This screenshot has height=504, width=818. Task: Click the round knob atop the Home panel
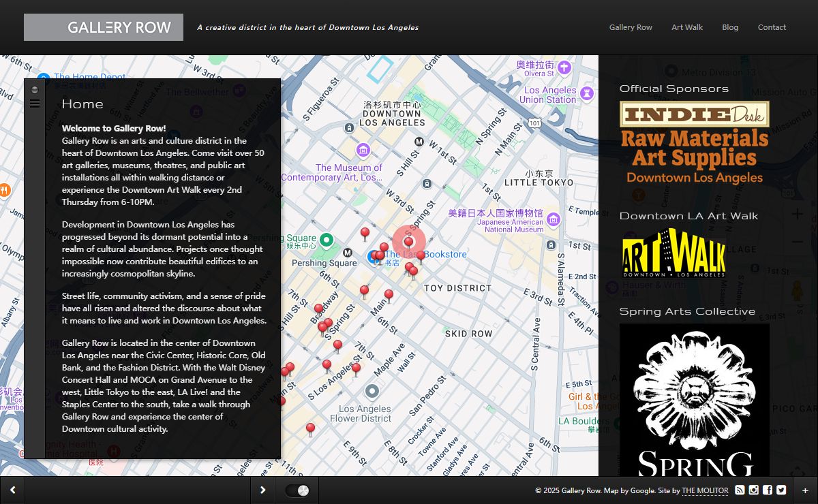35,89
